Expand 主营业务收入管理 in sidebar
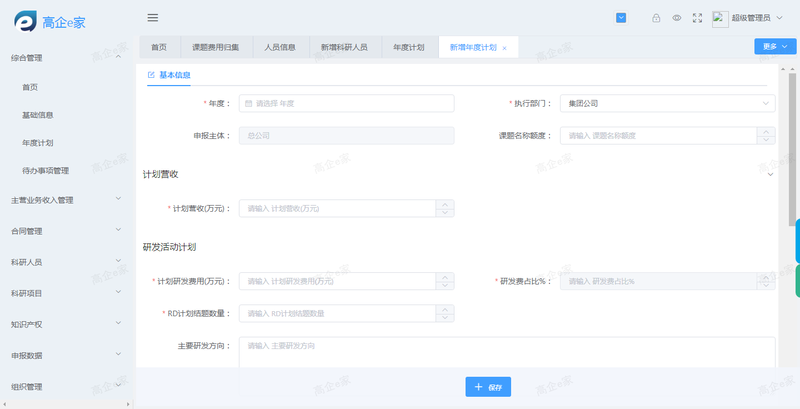The image size is (800, 409). [65, 199]
